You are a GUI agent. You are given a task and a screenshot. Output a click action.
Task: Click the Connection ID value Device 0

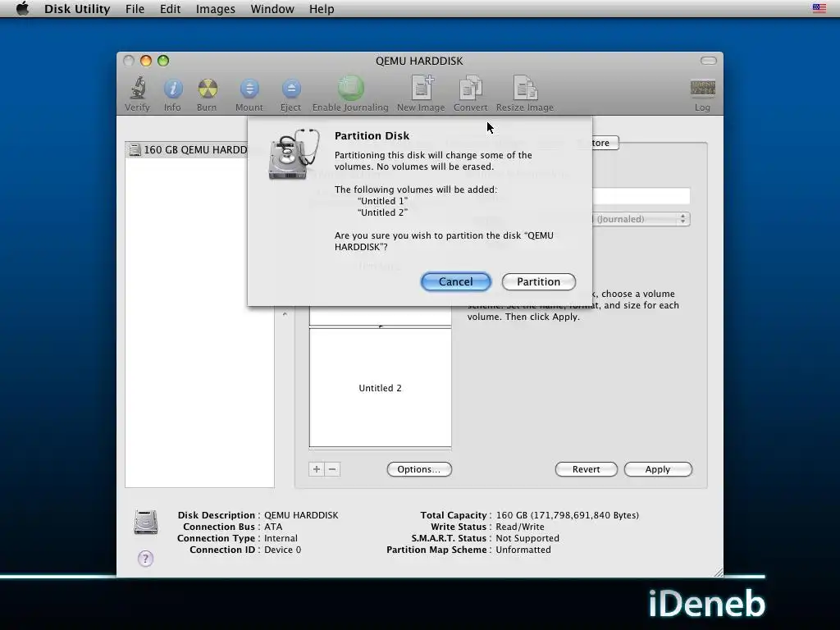point(283,550)
